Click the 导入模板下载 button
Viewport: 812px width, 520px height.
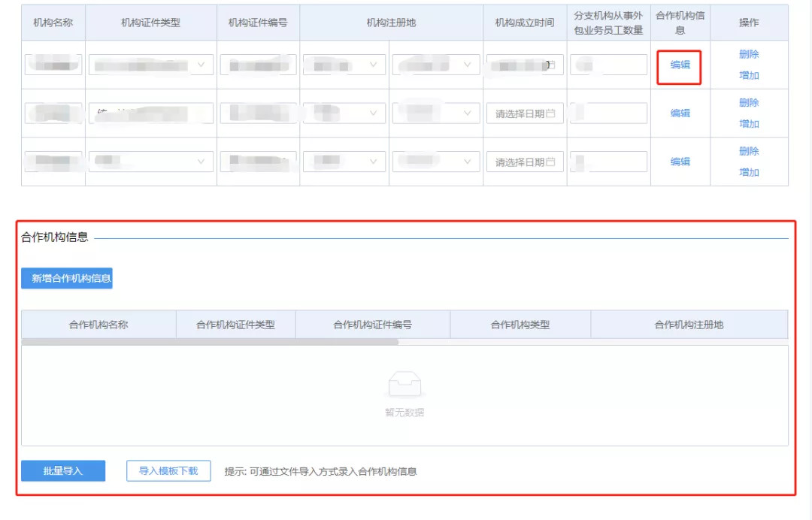click(168, 471)
